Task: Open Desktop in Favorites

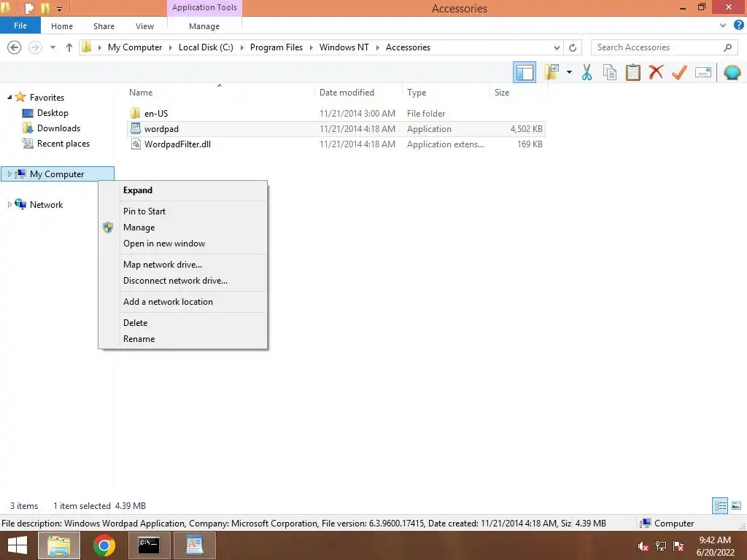Action: [53, 113]
